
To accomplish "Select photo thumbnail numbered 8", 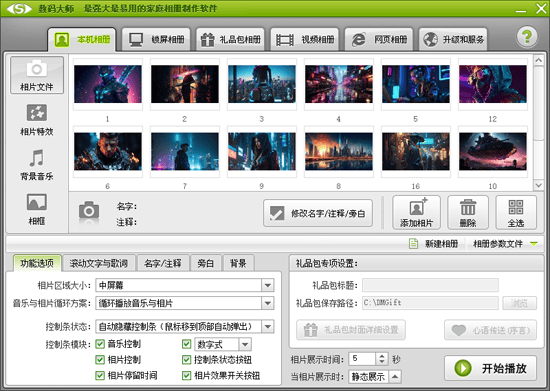I will click(x=339, y=152).
